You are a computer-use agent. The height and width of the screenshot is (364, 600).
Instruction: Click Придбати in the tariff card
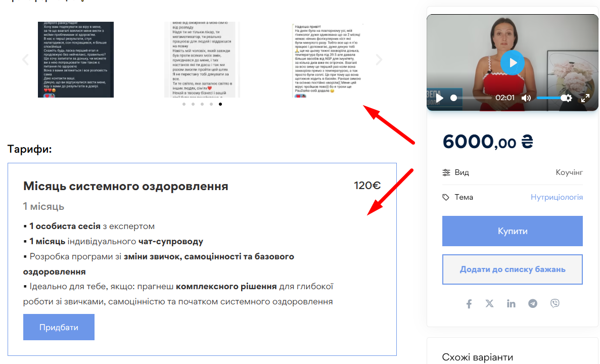click(x=59, y=327)
